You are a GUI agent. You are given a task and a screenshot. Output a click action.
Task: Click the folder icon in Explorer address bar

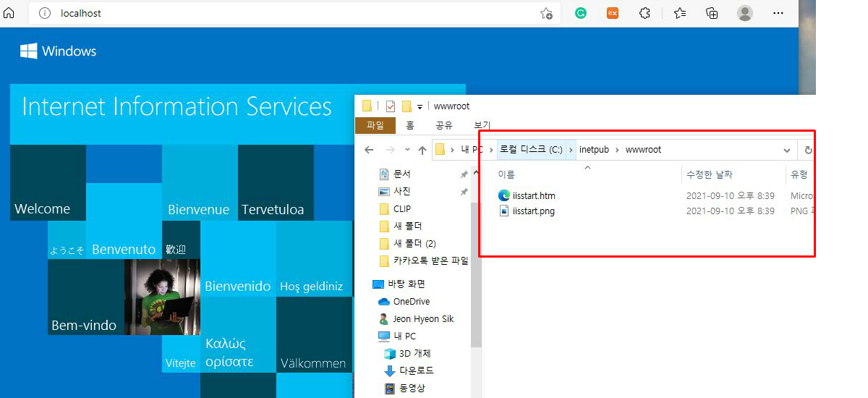point(440,150)
